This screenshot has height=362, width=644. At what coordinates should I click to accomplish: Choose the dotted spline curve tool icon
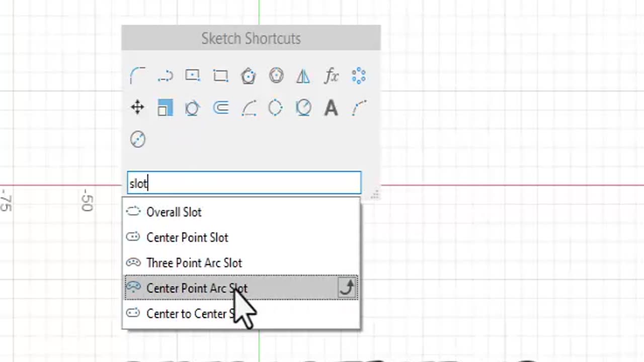click(359, 108)
